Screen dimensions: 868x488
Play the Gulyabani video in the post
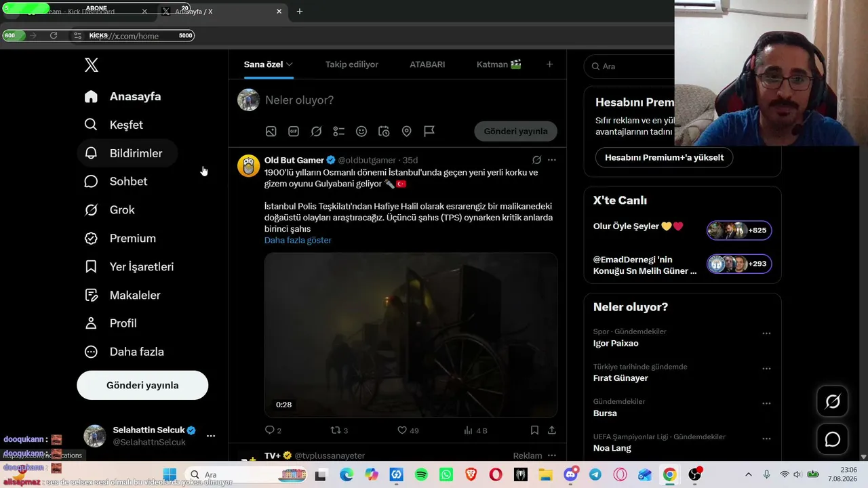coord(411,335)
